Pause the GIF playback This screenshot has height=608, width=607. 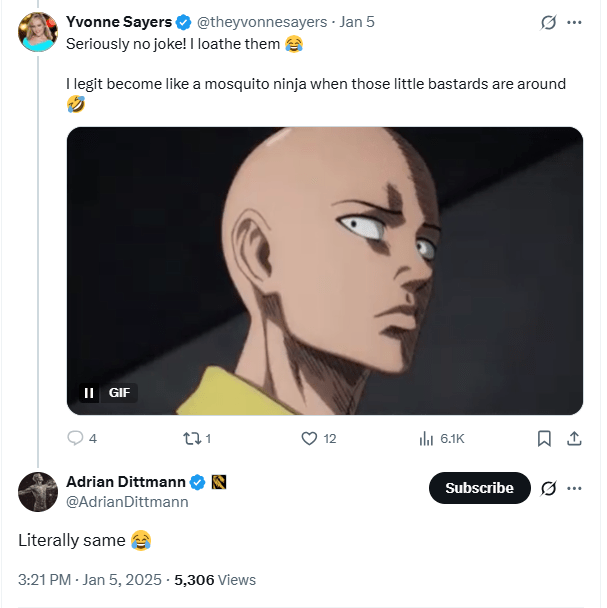[88, 393]
